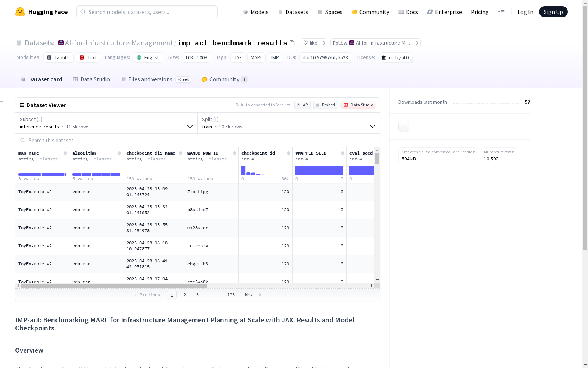Click the search magnifier in dataset search
588x368 pixels.
tap(23, 140)
